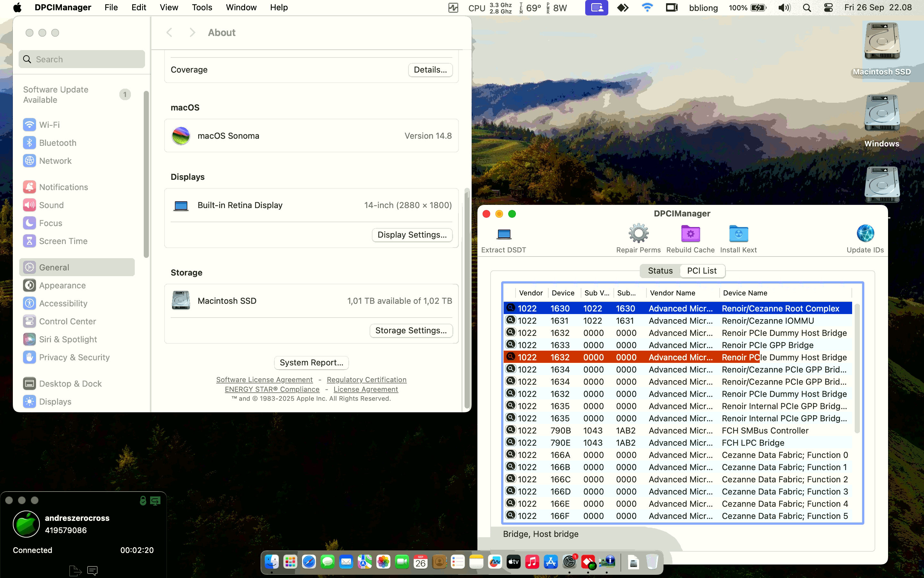The width and height of the screenshot is (924, 578).
Task: Go back using the About pane back chevron
Action: pos(169,32)
